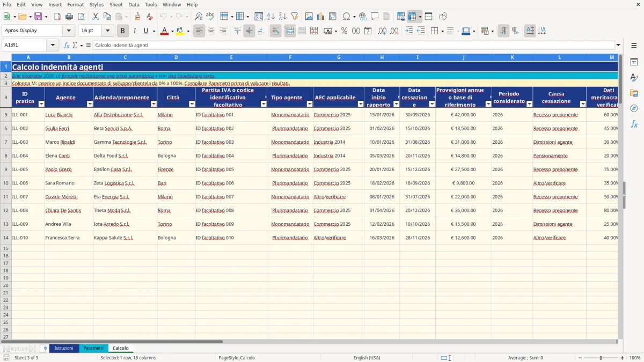Viewport: 644px width, 362px height.
Task: Increase indent of cell contents
Action: pos(409,31)
